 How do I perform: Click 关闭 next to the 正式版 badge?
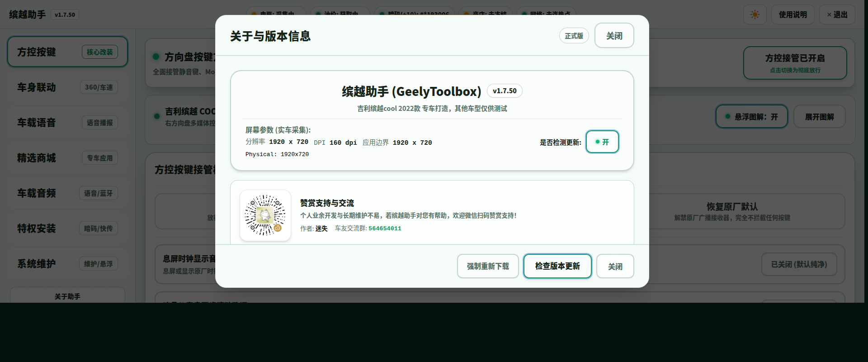tap(614, 35)
